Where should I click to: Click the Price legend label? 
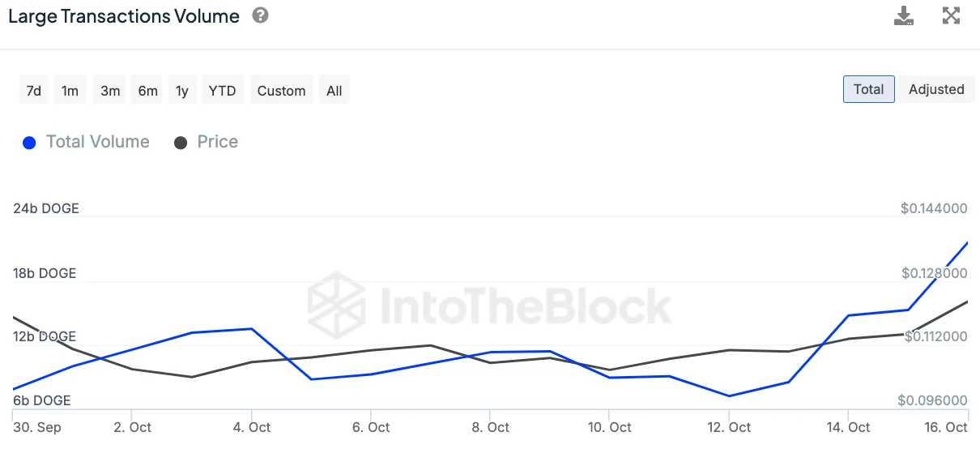pyautogui.click(x=218, y=142)
